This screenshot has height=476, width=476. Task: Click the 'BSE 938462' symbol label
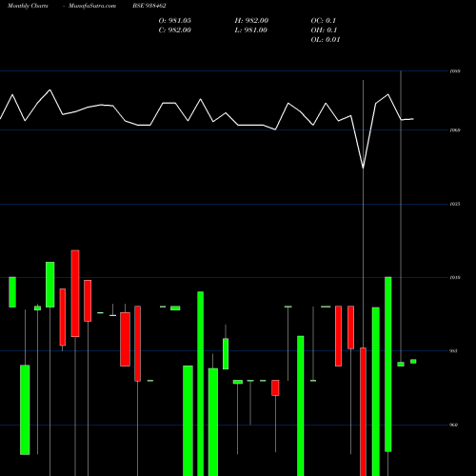coord(149,6)
